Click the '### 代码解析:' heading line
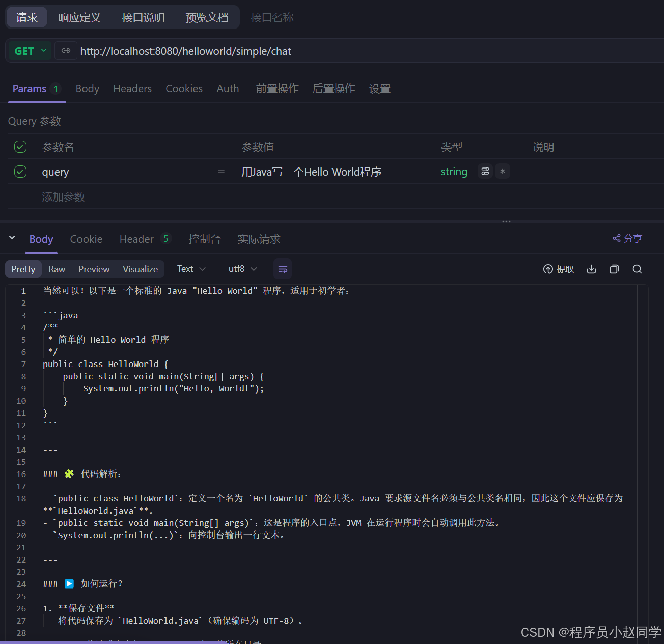 82,474
